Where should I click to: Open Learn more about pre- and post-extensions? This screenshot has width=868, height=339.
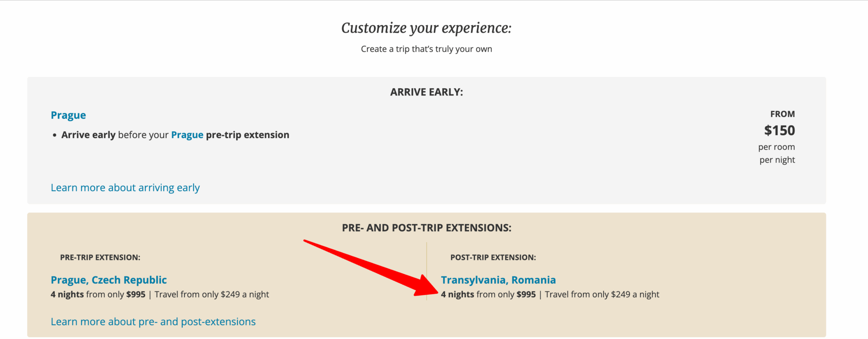(x=153, y=322)
